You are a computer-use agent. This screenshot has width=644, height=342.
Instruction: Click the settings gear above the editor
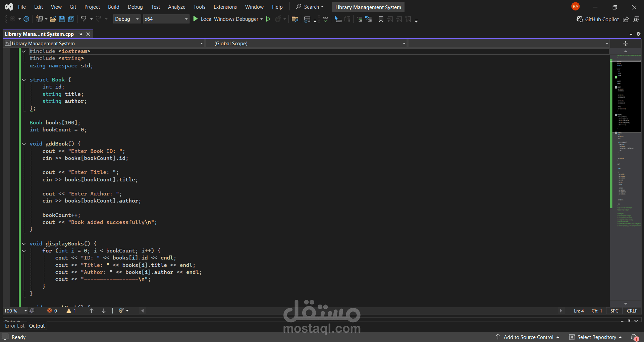(x=639, y=34)
